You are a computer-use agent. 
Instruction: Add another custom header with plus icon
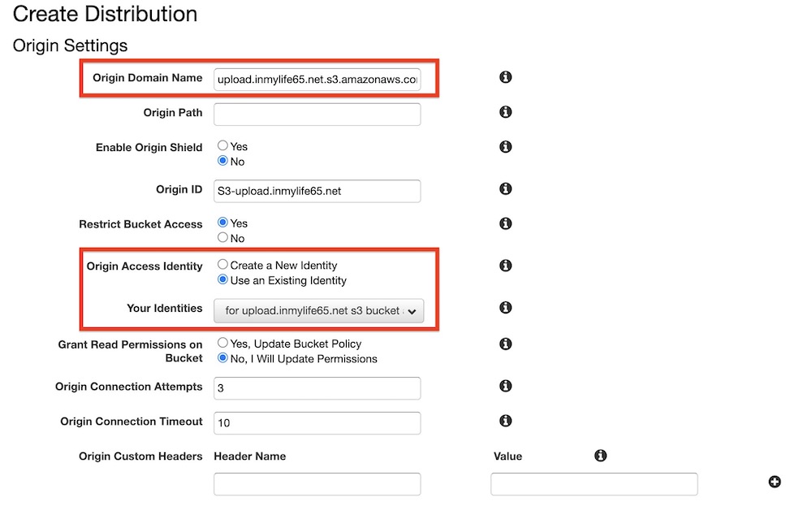(775, 482)
